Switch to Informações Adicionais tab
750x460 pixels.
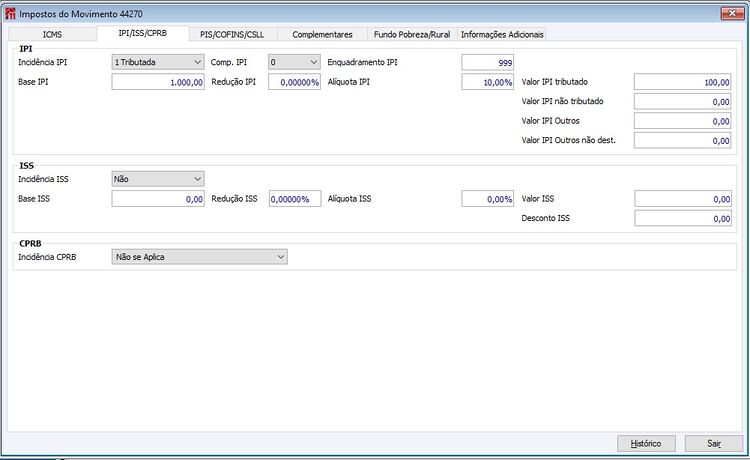tap(502, 34)
